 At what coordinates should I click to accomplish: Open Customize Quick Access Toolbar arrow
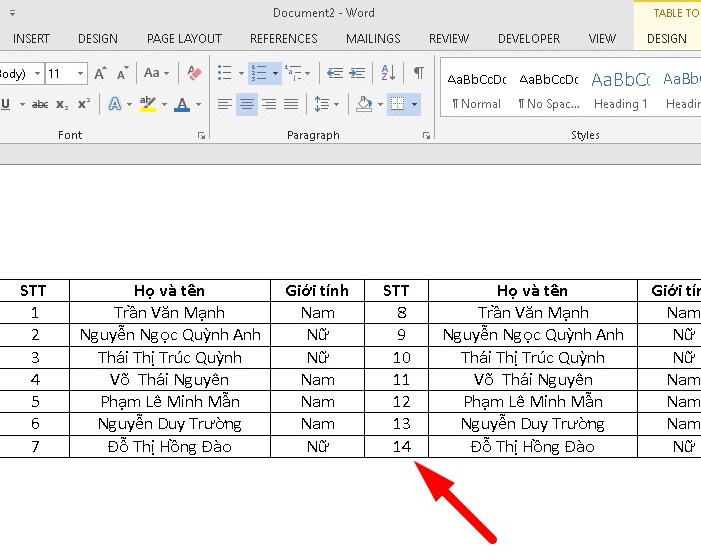coord(12,13)
